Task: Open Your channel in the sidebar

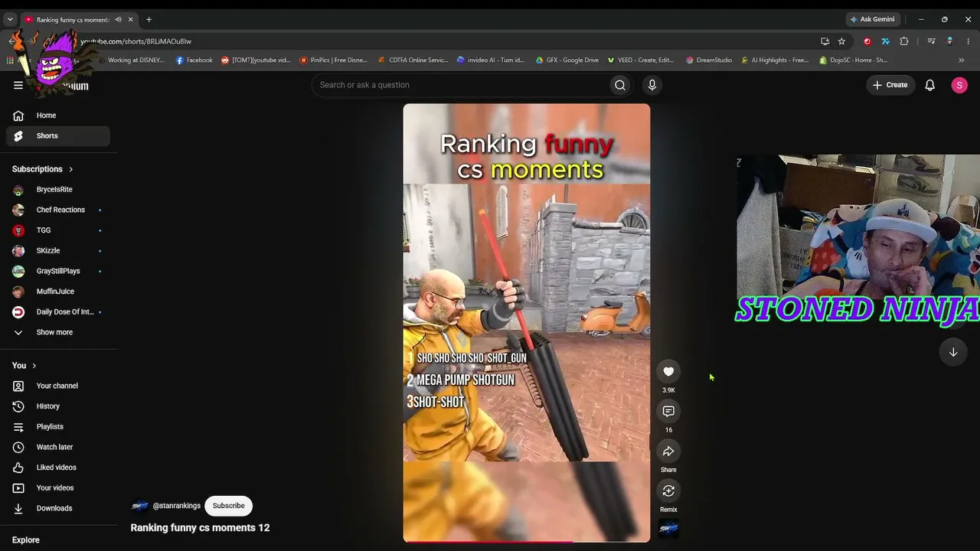Action: (x=58, y=386)
